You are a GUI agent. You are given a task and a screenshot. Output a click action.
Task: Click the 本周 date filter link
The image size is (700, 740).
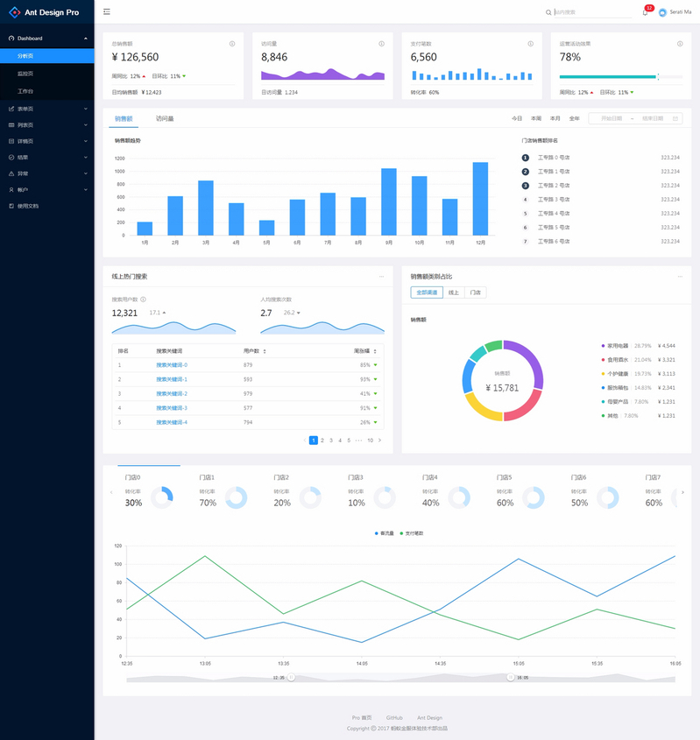(536, 118)
